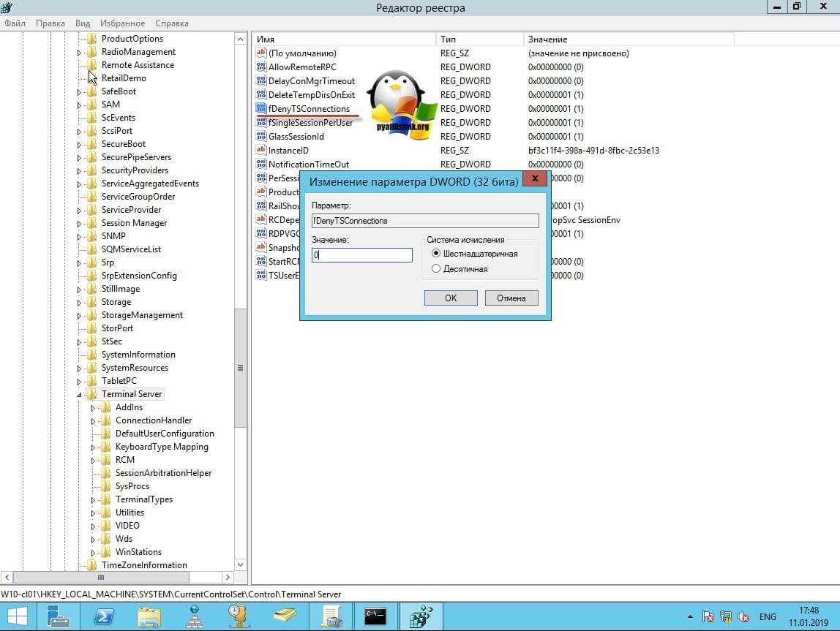Open the Файл menu

tap(15, 23)
